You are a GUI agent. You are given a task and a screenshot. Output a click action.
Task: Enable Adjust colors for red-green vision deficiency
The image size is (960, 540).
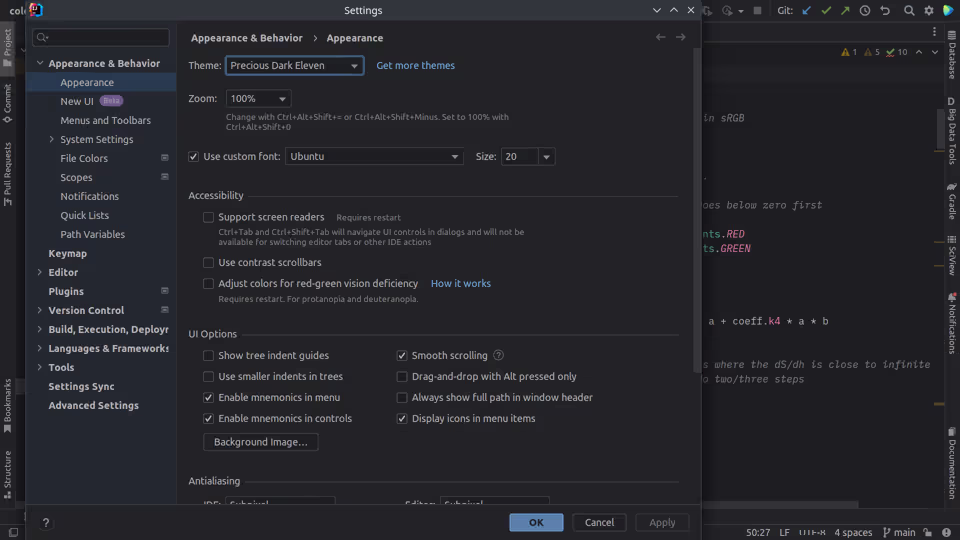pos(208,283)
